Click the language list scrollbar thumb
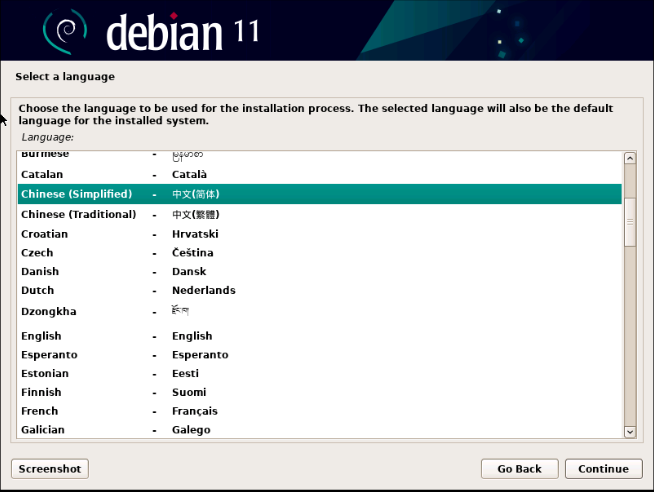Image resolution: width=654 pixels, height=492 pixels. point(630,222)
